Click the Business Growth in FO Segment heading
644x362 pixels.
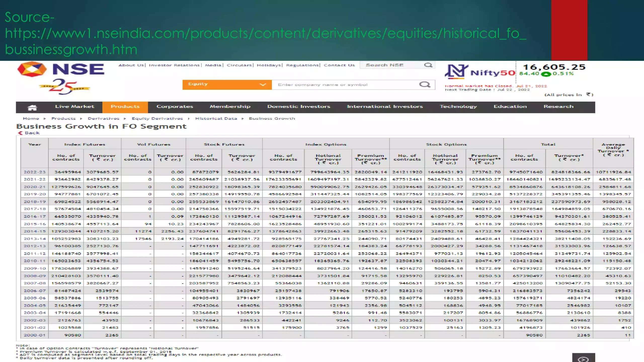[101, 126]
